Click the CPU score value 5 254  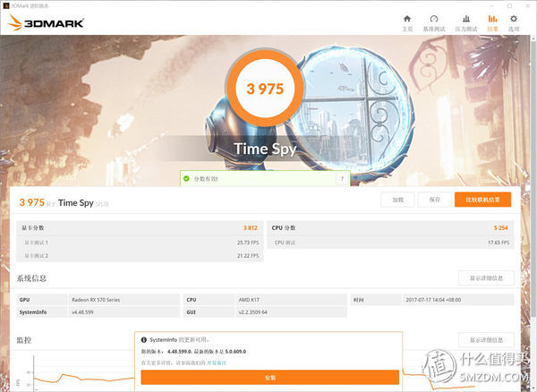tap(500, 228)
